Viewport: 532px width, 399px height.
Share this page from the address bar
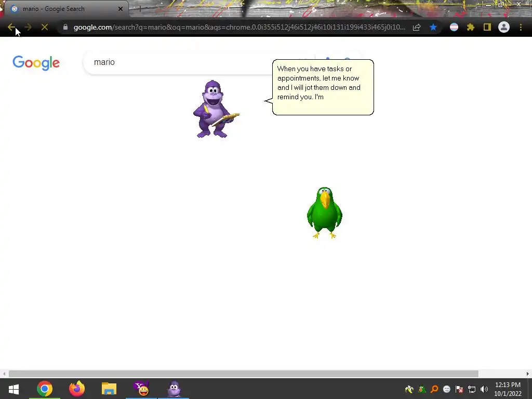417,27
